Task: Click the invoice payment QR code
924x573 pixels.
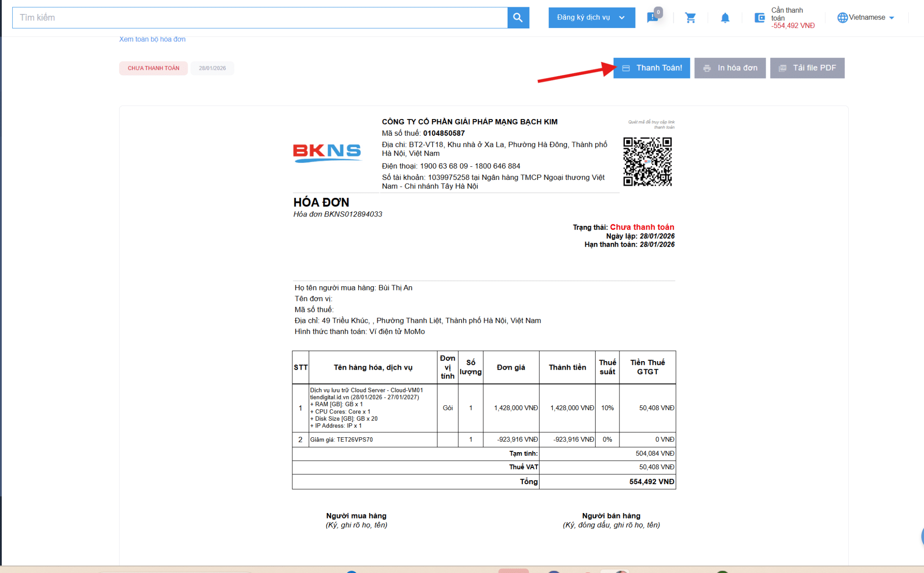Action: (647, 161)
